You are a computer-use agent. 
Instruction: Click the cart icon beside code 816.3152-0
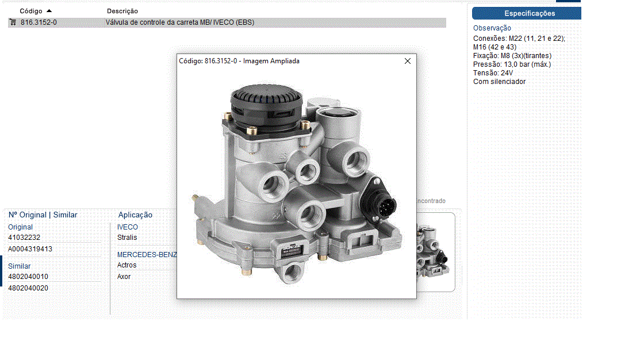[13, 22]
